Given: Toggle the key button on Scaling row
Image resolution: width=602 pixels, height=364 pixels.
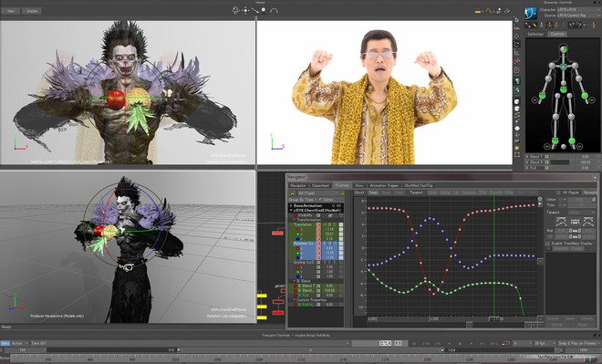Looking at the screenshot, I should point(318,262).
